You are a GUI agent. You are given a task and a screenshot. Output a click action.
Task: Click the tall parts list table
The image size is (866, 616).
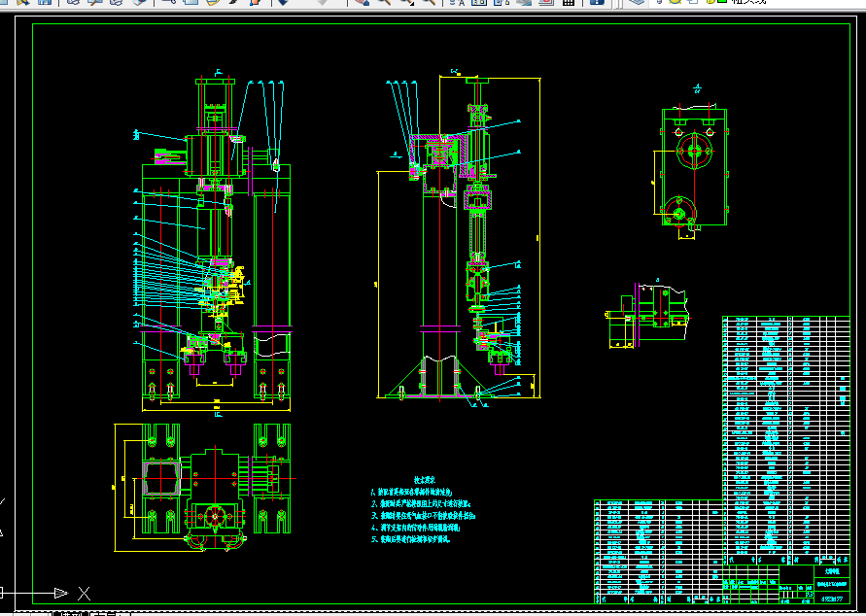point(786,440)
